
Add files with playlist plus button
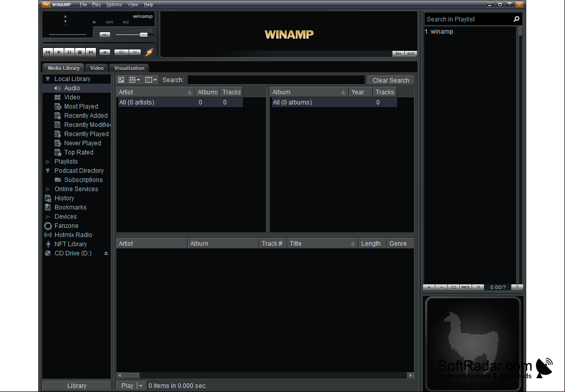click(x=429, y=288)
